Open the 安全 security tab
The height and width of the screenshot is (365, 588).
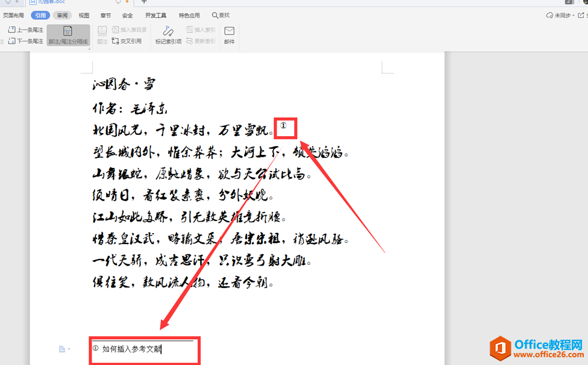[128, 16]
